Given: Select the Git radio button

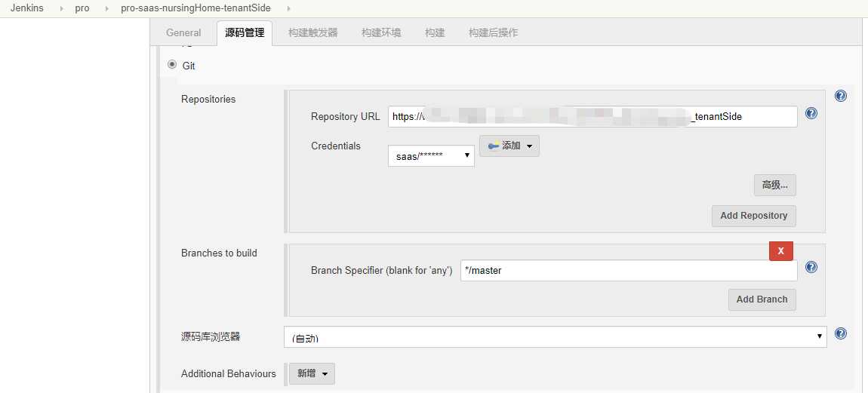Looking at the screenshot, I should click(171, 65).
